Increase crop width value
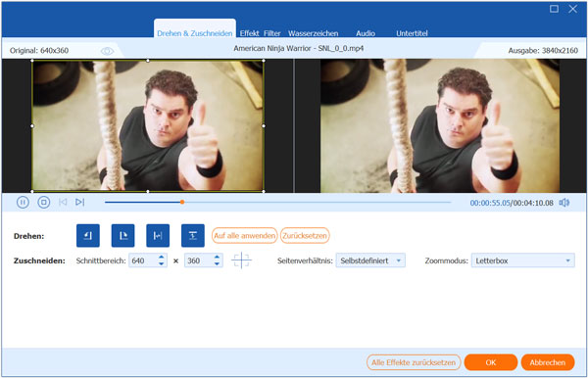588x378 pixels. tap(162, 257)
